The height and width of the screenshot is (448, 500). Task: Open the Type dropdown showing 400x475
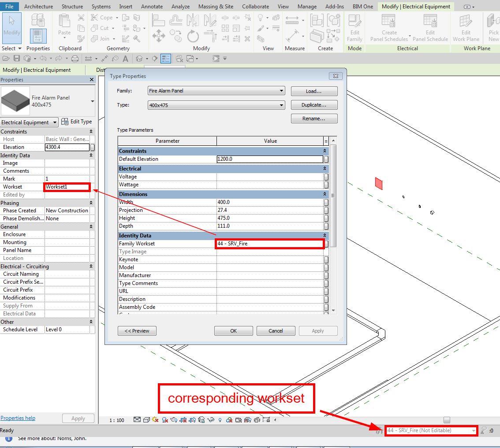point(216,105)
